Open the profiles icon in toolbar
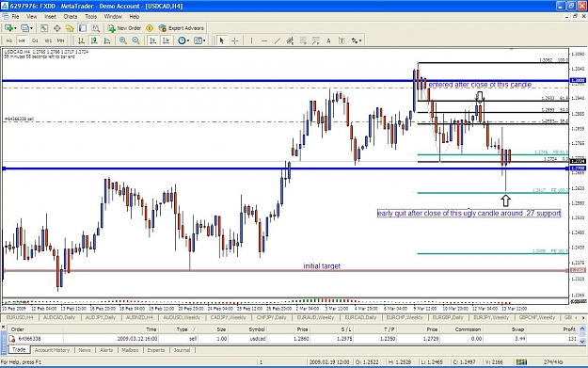The image size is (588, 368). (24, 28)
